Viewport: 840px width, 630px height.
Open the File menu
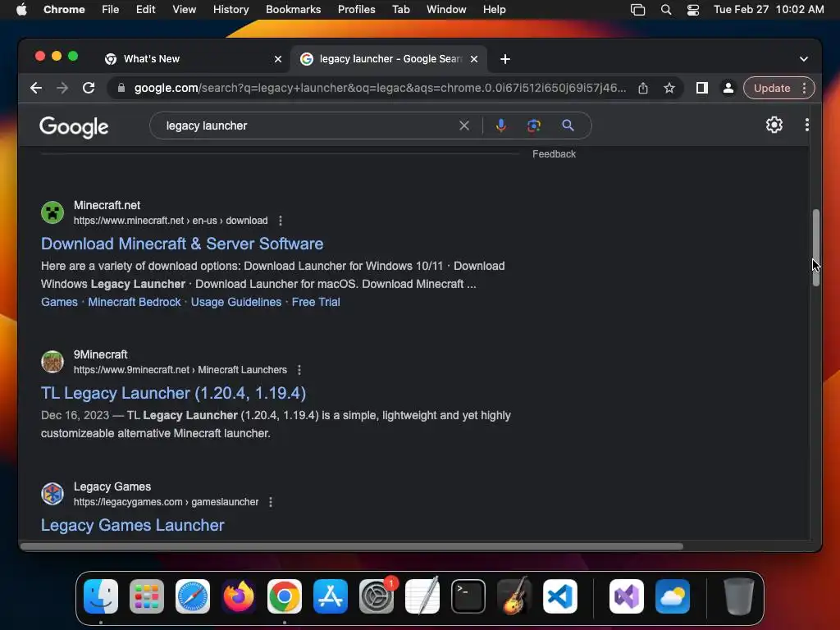111,10
